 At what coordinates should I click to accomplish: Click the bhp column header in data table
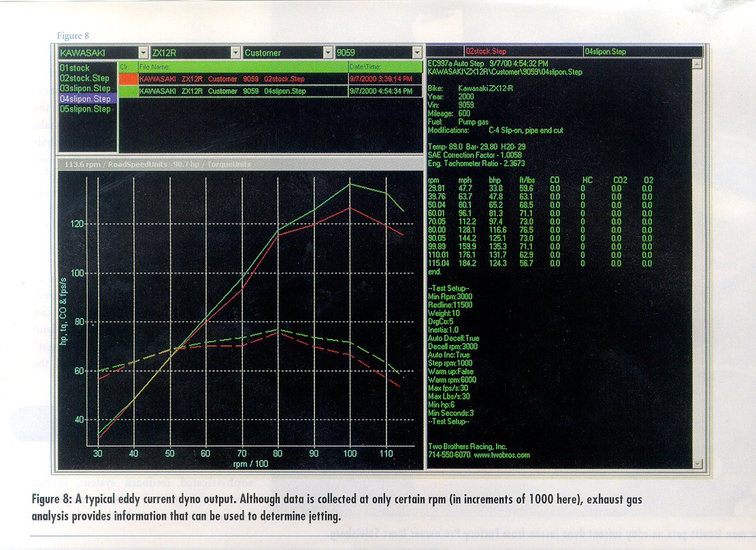[495, 180]
